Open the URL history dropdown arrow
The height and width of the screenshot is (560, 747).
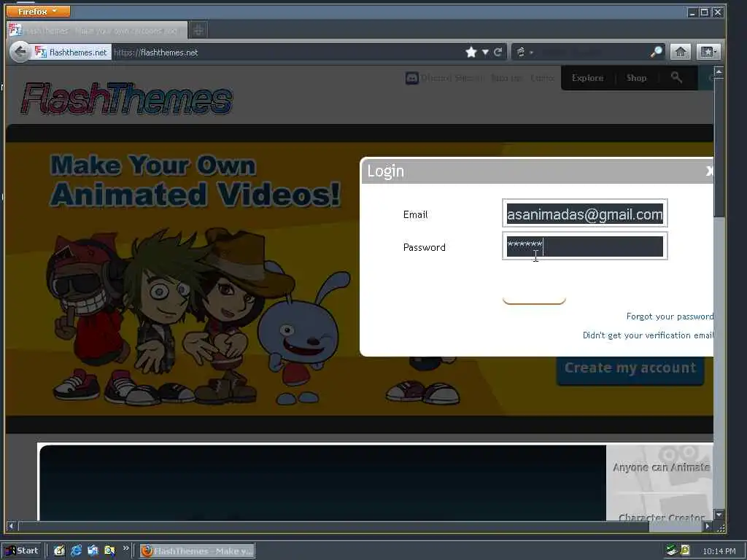tap(485, 52)
